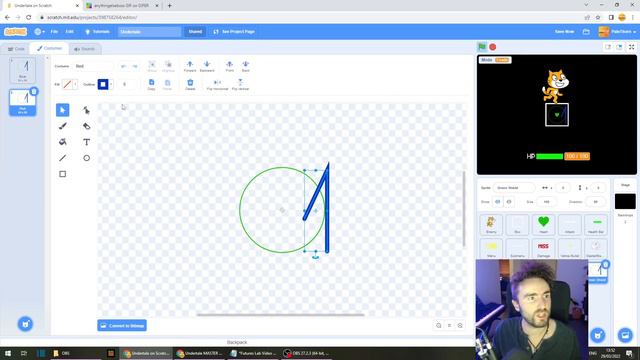Move selection Backward one layer

(x=207, y=66)
